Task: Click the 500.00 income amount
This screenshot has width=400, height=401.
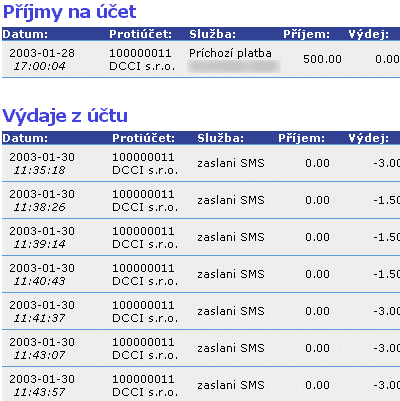Action: click(322, 59)
